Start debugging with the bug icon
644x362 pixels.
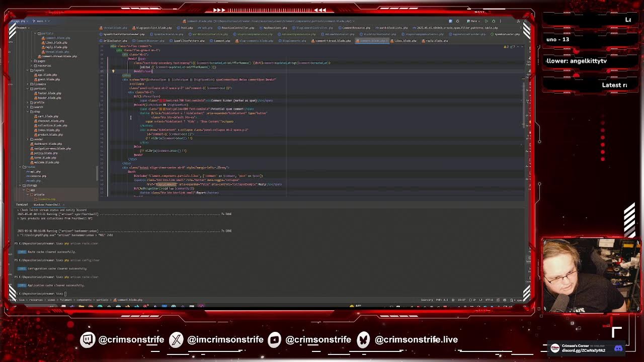(x=494, y=21)
